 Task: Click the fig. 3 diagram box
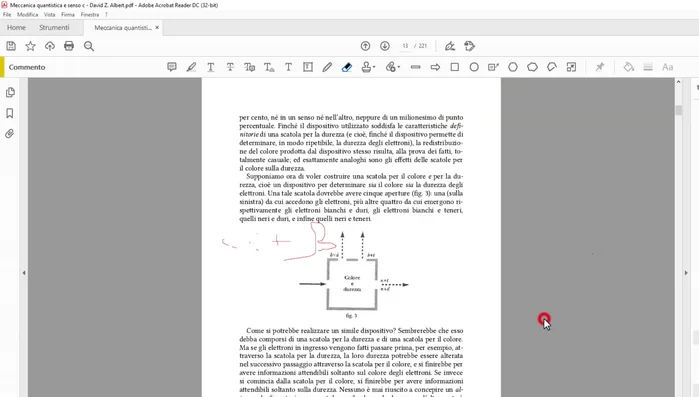[x=352, y=284]
